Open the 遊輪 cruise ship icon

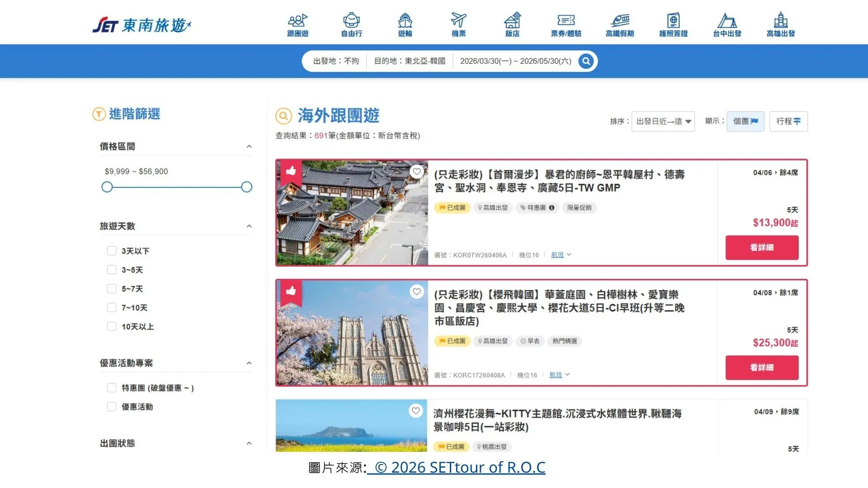click(405, 25)
